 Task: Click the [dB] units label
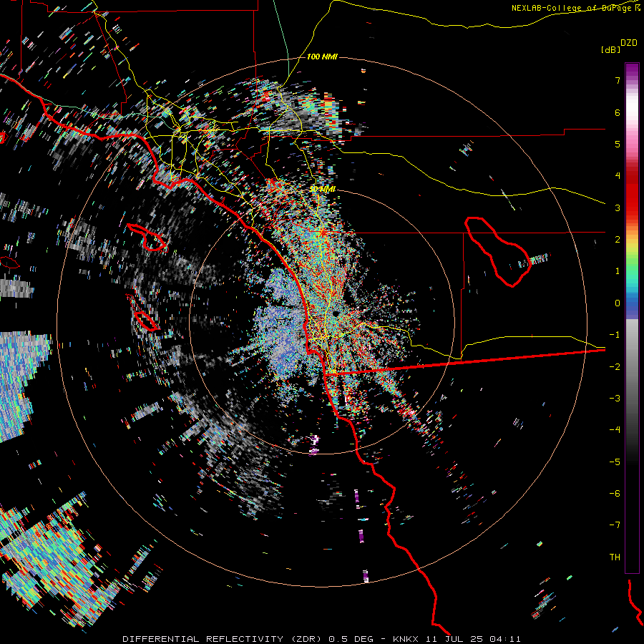(x=611, y=50)
